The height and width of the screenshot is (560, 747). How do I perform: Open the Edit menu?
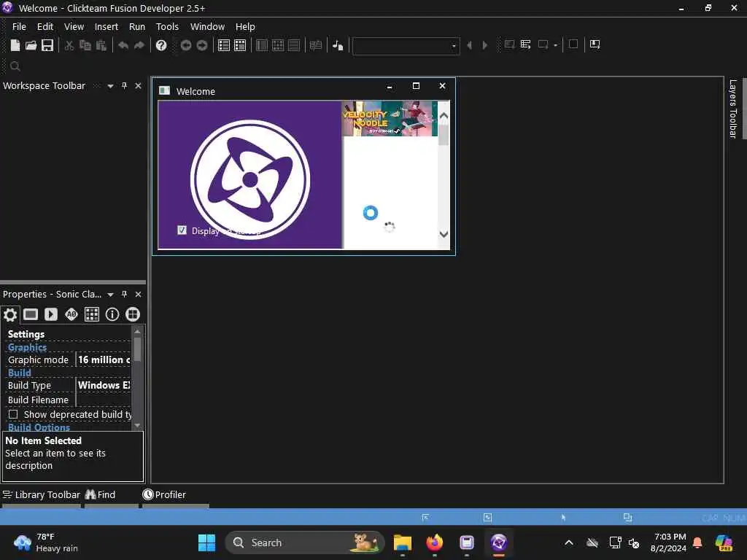45,27
